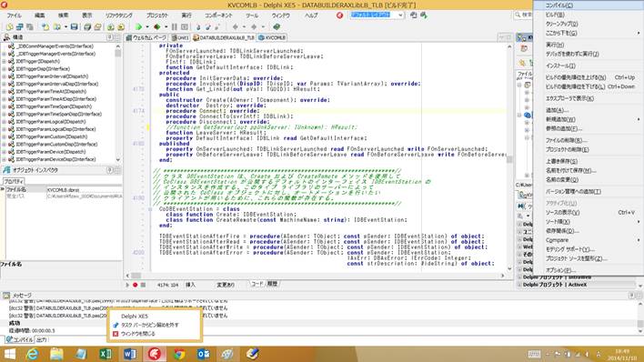The image size is (644, 362).
Task: Click the Program Reset stop icon next to Pause
Action: point(185,27)
